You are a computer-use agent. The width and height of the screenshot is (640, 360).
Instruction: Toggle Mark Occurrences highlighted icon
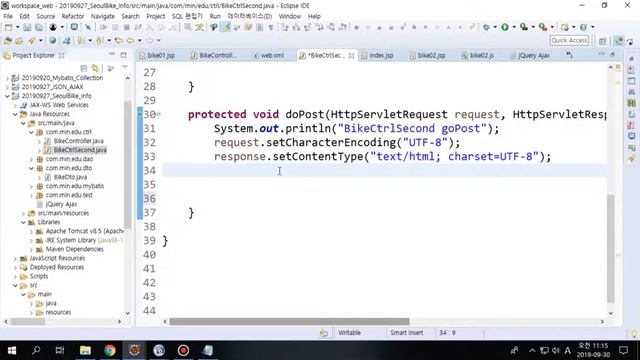coord(226,27)
